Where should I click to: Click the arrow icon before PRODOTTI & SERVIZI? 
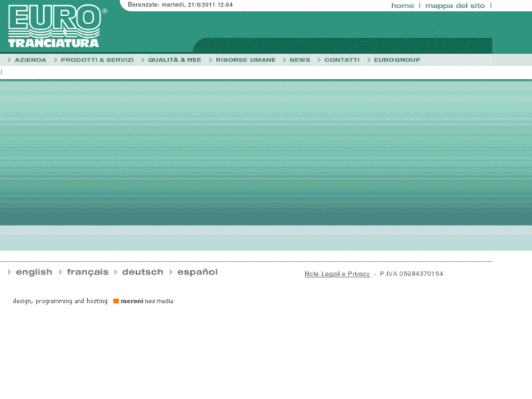56,60
